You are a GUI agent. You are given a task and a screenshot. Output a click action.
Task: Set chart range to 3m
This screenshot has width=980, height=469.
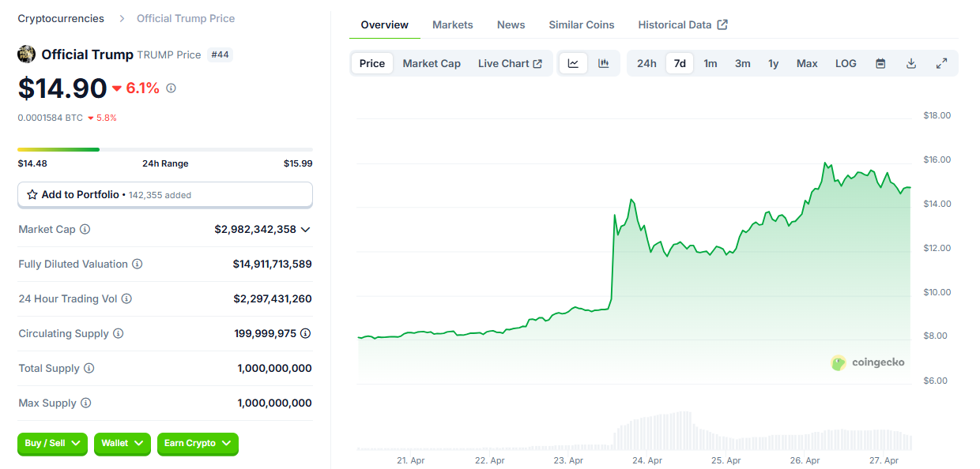tap(743, 63)
